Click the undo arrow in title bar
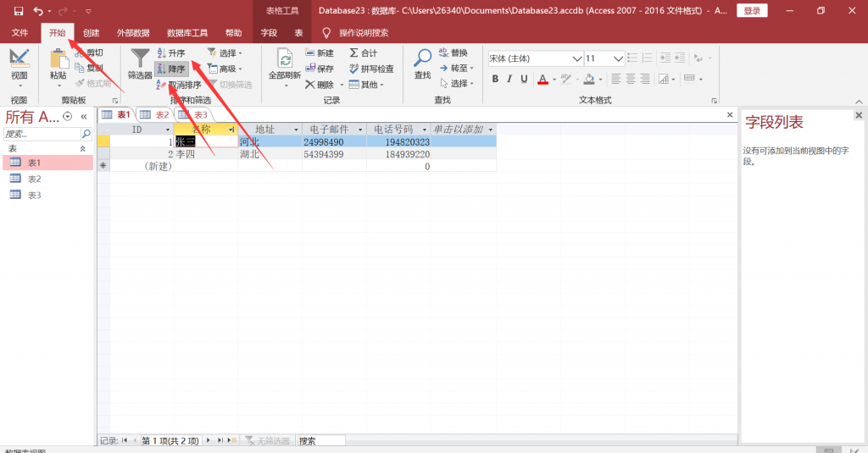Image resolution: width=868 pixels, height=453 pixels. coord(37,10)
